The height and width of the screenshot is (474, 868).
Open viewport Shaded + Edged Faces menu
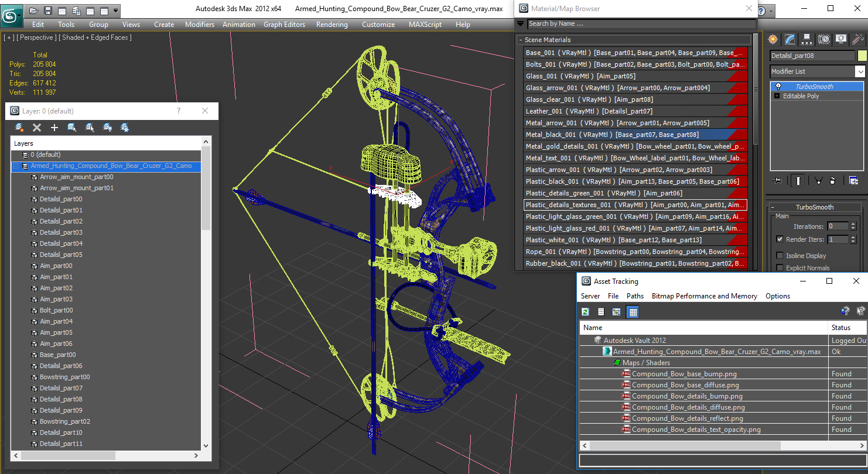coord(95,37)
